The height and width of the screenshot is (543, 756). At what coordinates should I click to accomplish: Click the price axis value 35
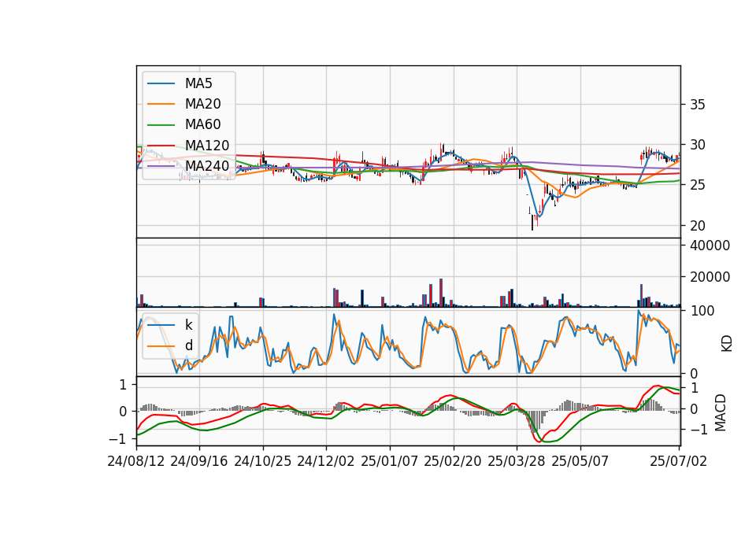697,105
